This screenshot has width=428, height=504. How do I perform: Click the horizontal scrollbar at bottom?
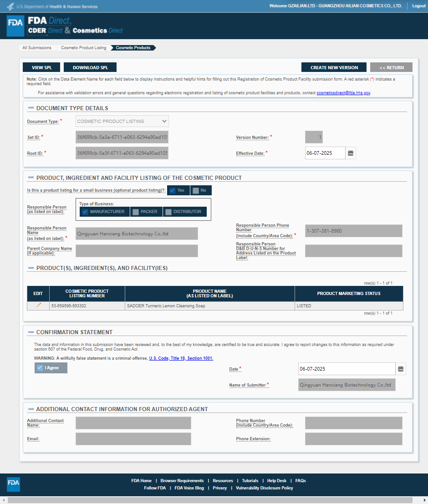click(x=209, y=500)
